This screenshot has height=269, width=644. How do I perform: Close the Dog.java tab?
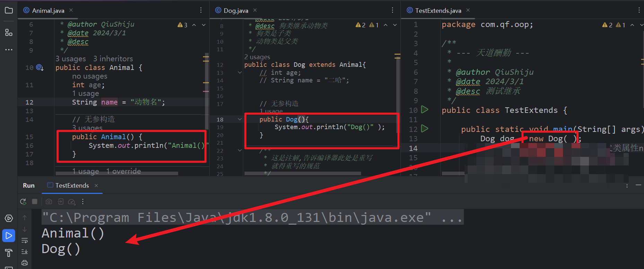tap(255, 10)
